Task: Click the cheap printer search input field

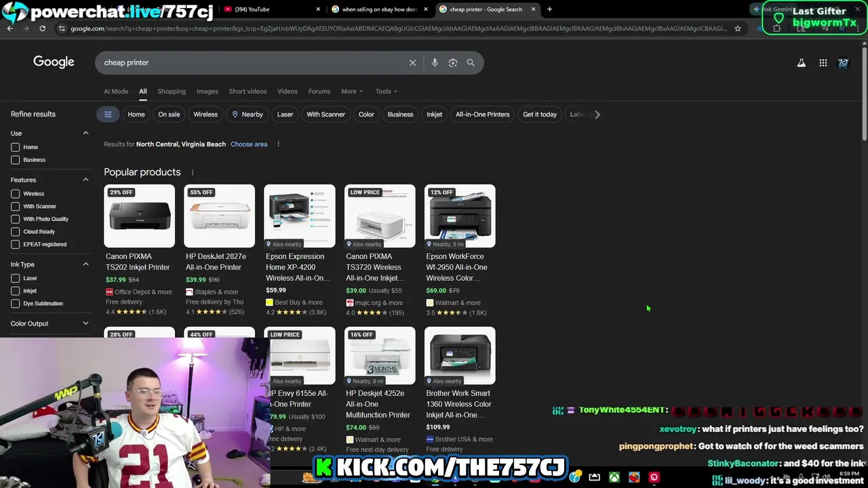Action: 251,62
